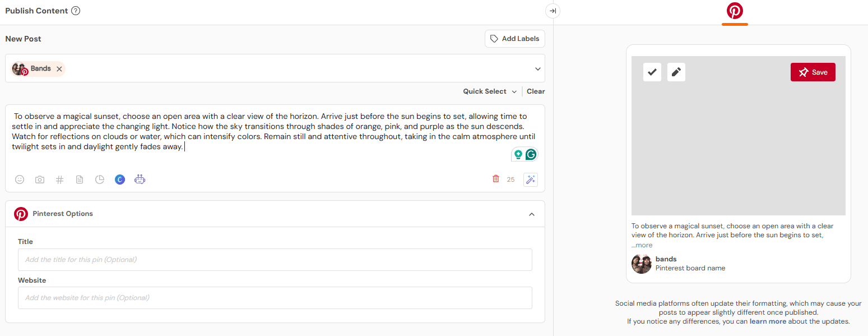The height and width of the screenshot is (336, 868).
Task: Open the AI magic wand writing assistant
Action: click(530, 179)
